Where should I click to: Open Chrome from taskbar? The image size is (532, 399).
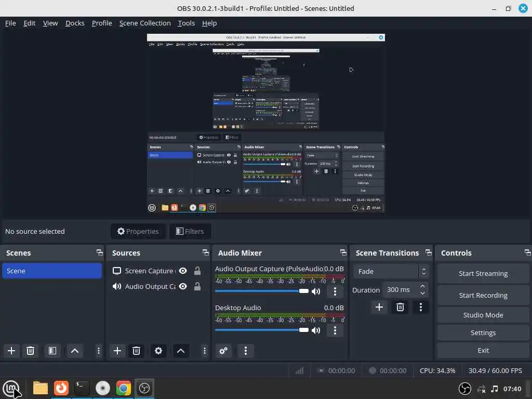point(124,388)
